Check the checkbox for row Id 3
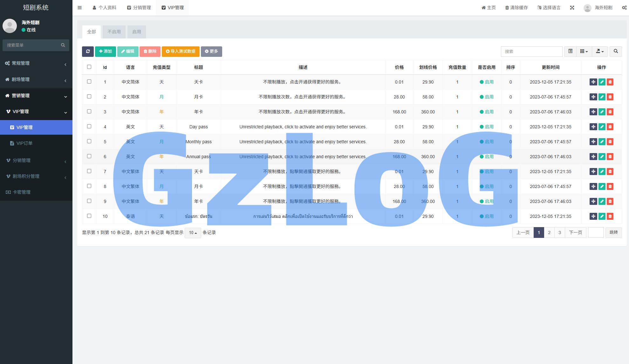The height and width of the screenshot is (364, 629). coord(89,111)
